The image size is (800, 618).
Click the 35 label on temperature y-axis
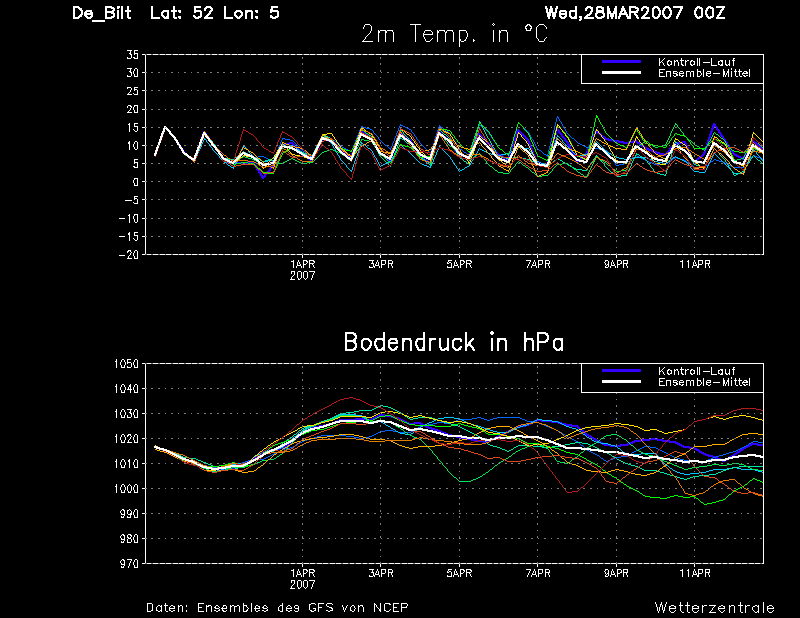pyautogui.click(x=132, y=55)
